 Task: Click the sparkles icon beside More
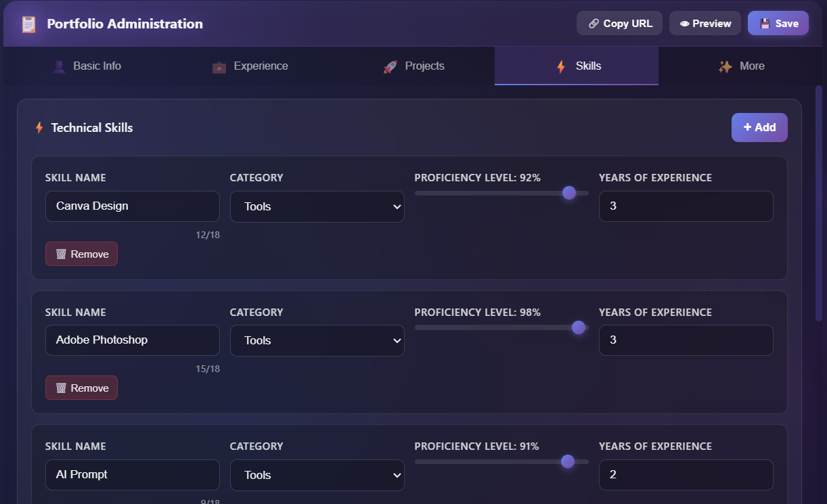pos(724,66)
